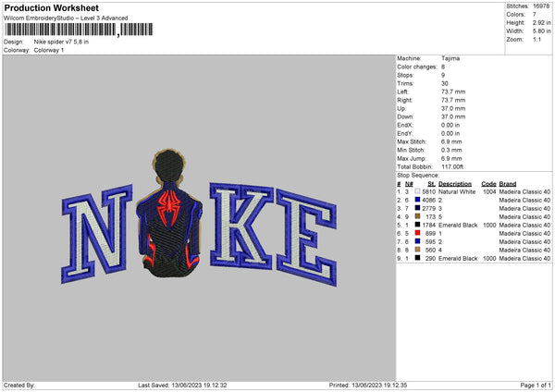
Task: Click the 'St.' column header
Action: click(431, 184)
